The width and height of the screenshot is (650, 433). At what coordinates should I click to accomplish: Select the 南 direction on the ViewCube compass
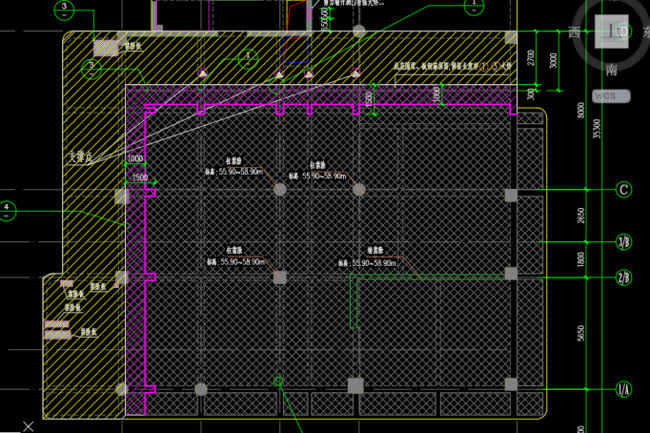tap(611, 71)
